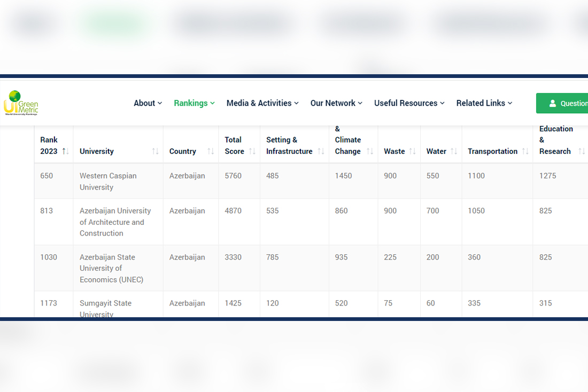Sort by Country using header arrows
The height and width of the screenshot is (392, 588).
coord(210,152)
